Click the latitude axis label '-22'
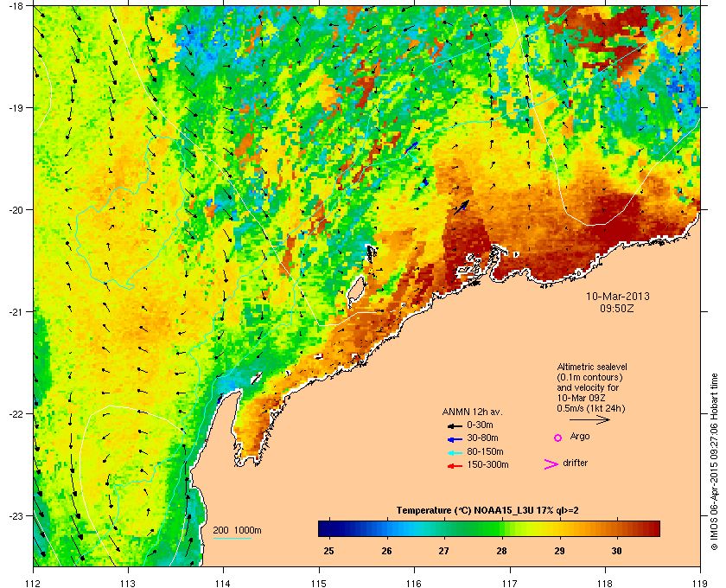Viewport: 726px width, 588px height. click(x=16, y=414)
